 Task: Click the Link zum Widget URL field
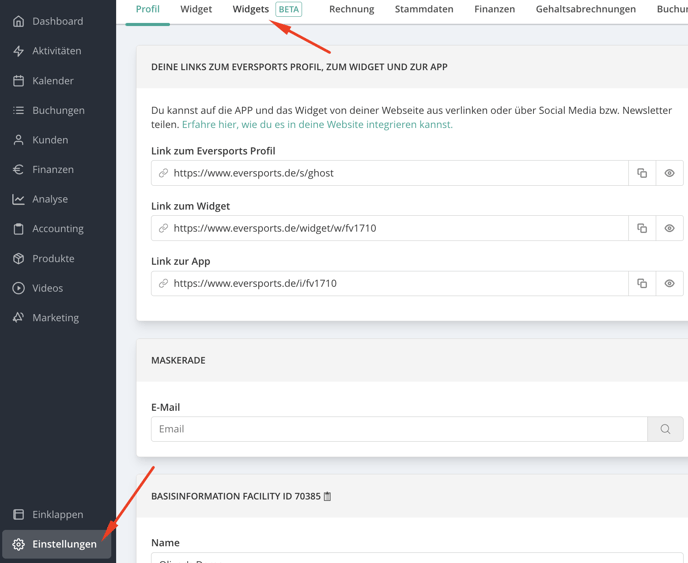(x=390, y=228)
